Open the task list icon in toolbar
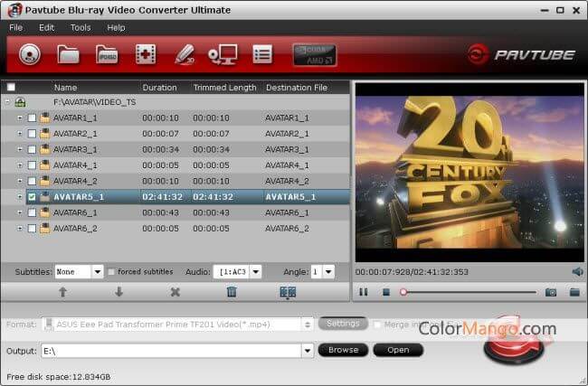Image resolution: width=588 pixels, height=386 pixels. pos(262,55)
